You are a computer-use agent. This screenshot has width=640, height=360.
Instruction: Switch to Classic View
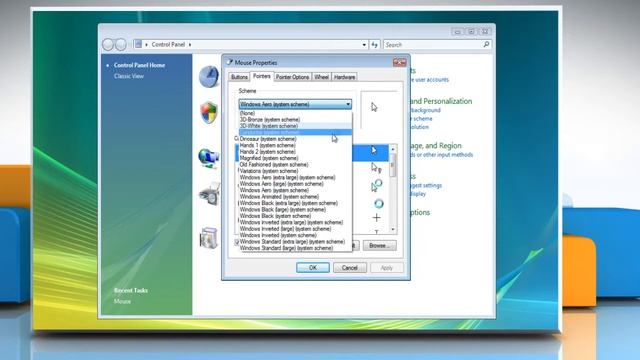(129, 76)
